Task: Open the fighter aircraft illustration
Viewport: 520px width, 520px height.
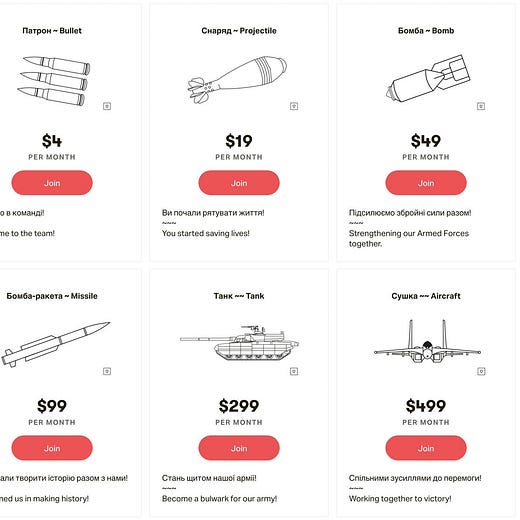Action: coord(427,341)
